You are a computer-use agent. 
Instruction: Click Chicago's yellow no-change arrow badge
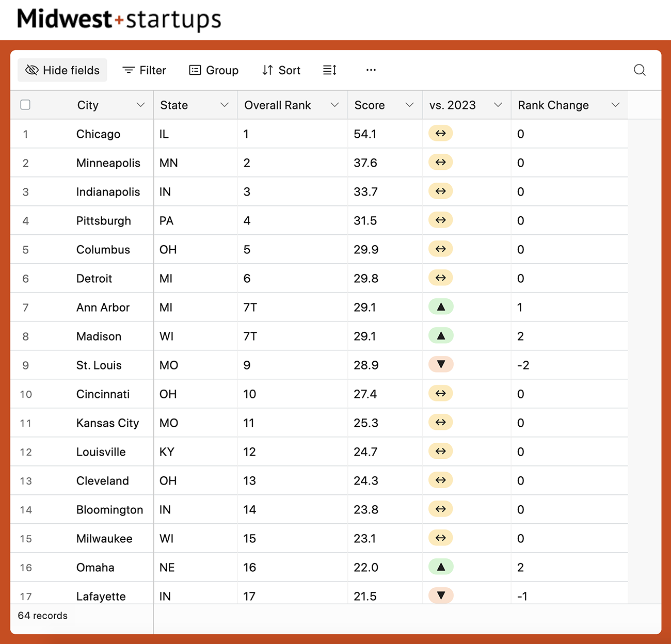(x=441, y=134)
